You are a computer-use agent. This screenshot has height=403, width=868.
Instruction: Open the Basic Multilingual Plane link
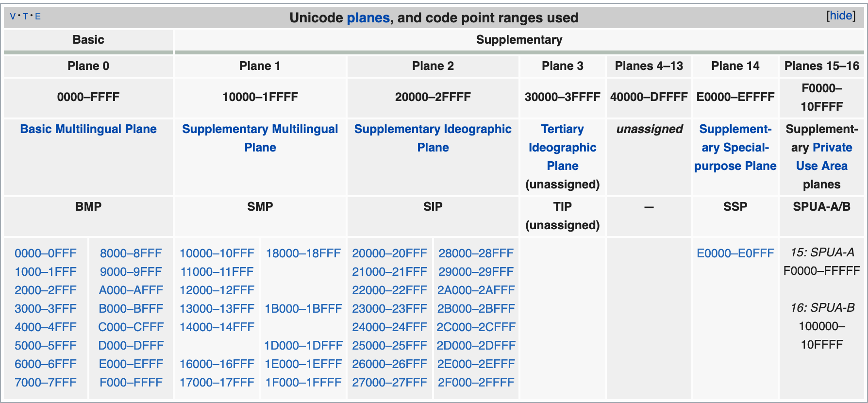pos(88,129)
